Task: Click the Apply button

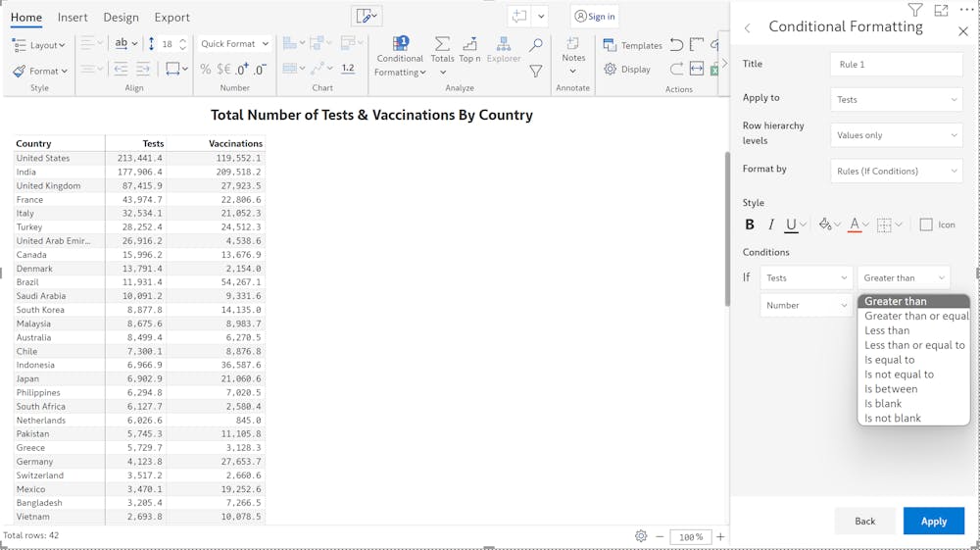Action: pyautogui.click(x=933, y=521)
